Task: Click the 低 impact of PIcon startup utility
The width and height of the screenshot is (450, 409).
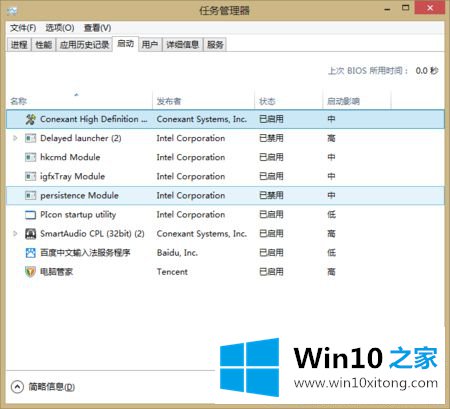Action: click(331, 215)
